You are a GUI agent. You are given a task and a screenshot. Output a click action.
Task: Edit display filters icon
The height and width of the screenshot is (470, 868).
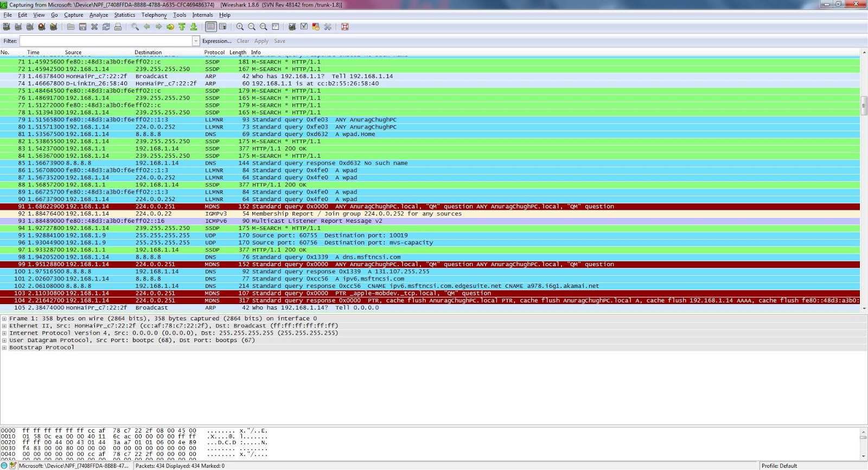pos(304,27)
